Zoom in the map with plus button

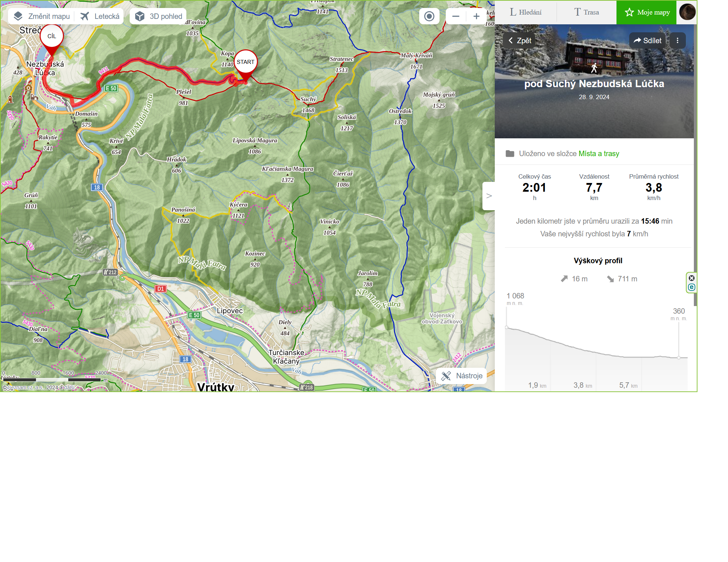tap(476, 16)
